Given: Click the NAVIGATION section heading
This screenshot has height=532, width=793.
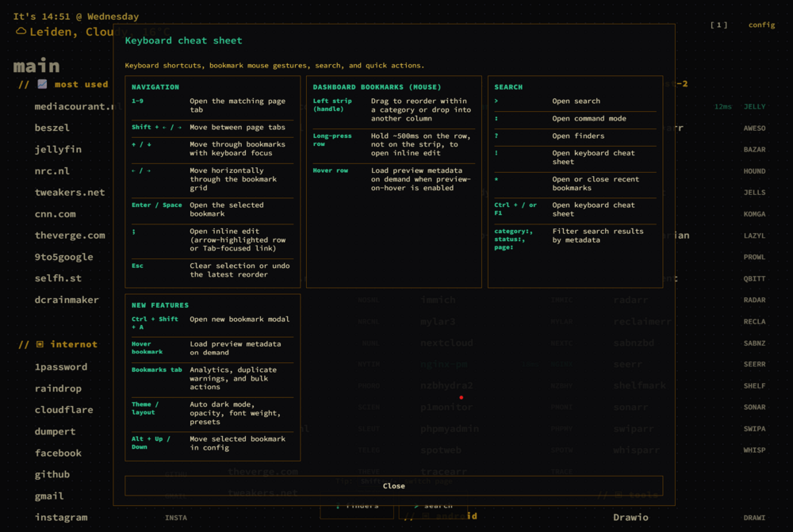Looking at the screenshot, I should [x=155, y=87].
